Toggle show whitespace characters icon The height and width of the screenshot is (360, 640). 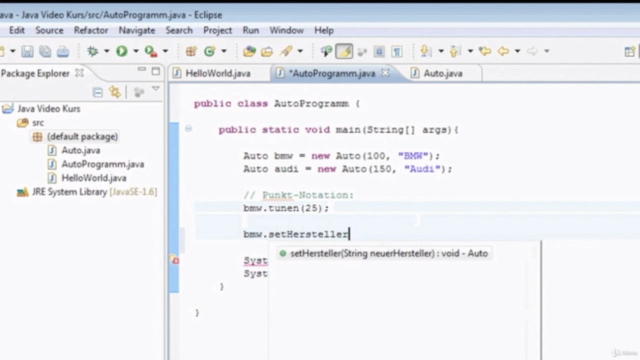click(397, 51)
